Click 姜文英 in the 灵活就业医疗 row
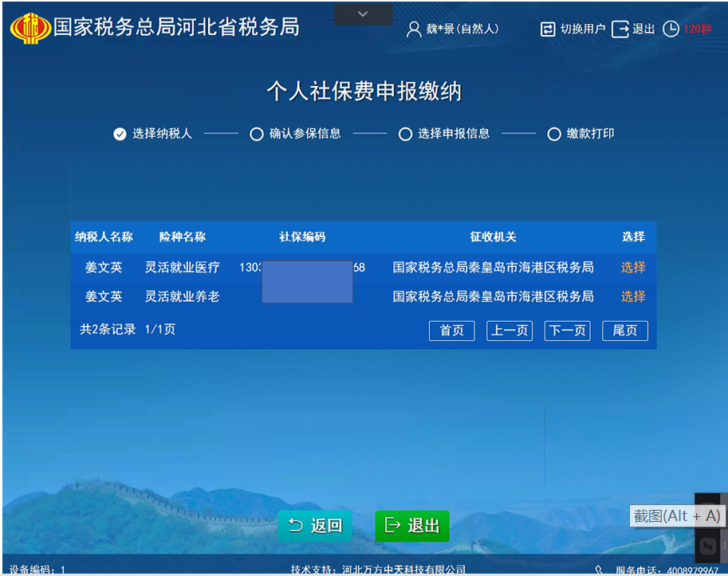 click(104, 267)
